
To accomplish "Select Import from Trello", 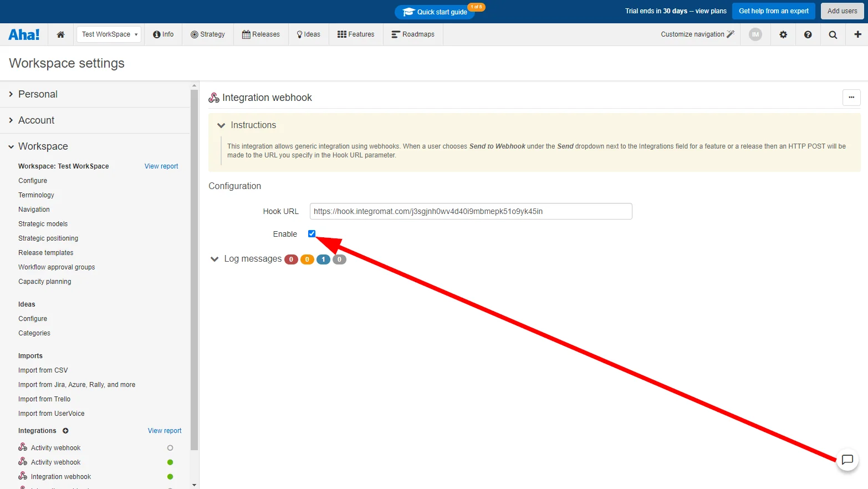I will pos(44,399).
